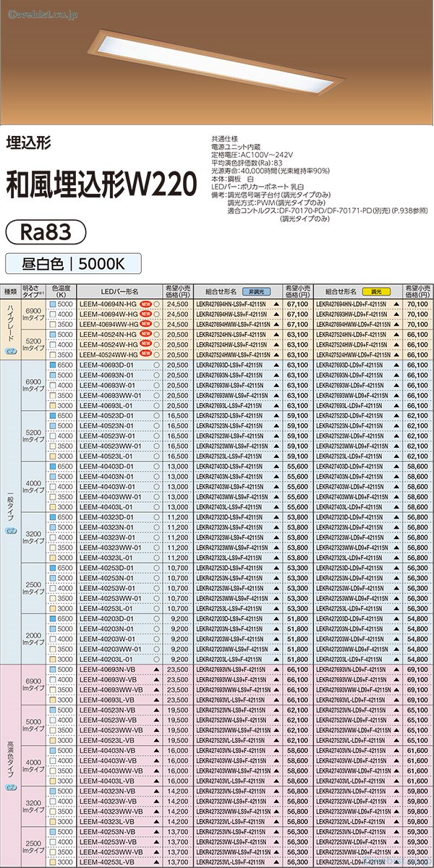This screenshot has width=434, height=868.
Task: Select model LEEM-40694N-HG
Action: (x=108, y=305)
